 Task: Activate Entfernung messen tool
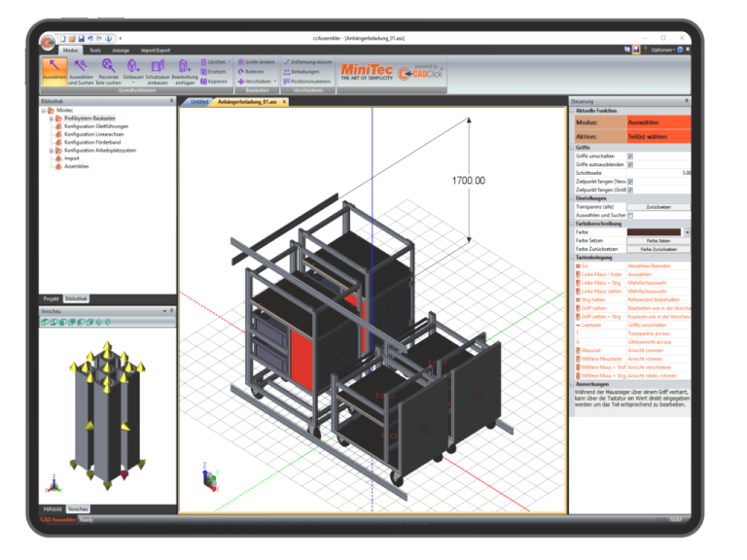[309, 61]
